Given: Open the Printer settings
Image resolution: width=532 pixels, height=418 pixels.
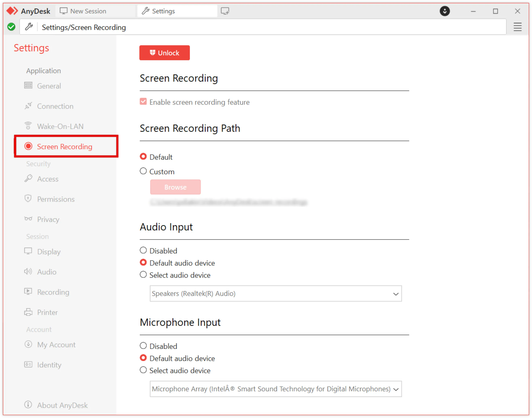Looking at the screenshot, I should coord(47,312).
